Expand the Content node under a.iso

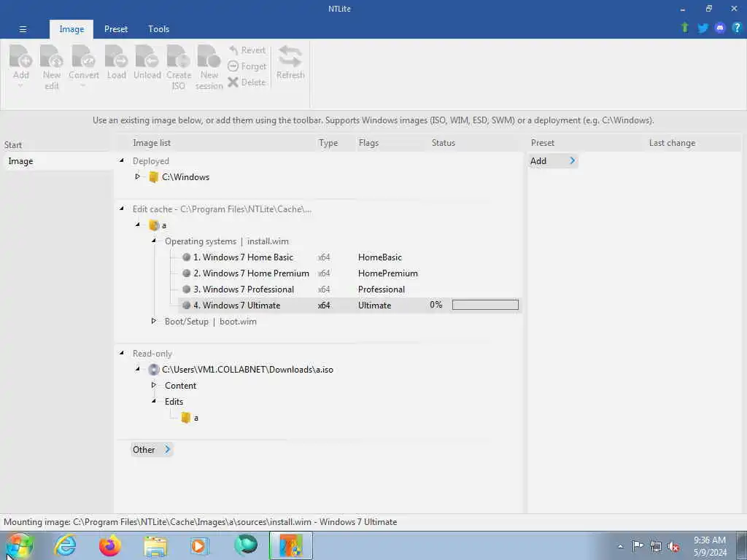(x=154, y=385)
